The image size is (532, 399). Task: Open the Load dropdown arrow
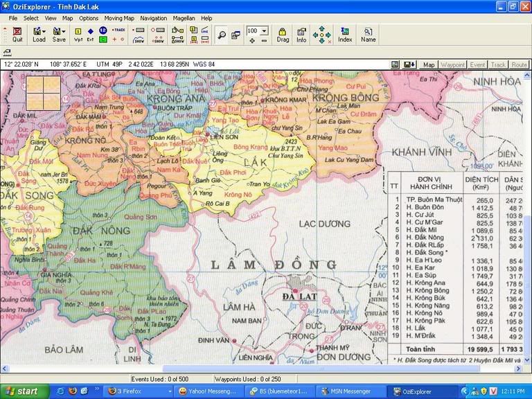(x=44, y=31)
